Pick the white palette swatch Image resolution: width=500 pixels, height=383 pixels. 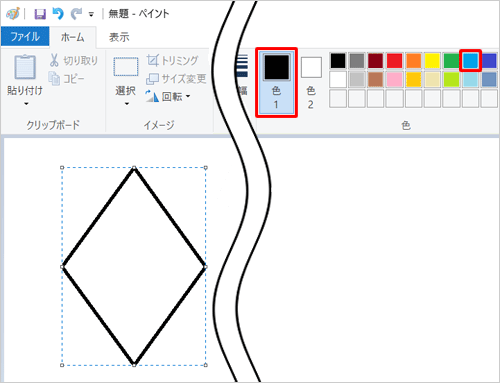pos(338,79)
